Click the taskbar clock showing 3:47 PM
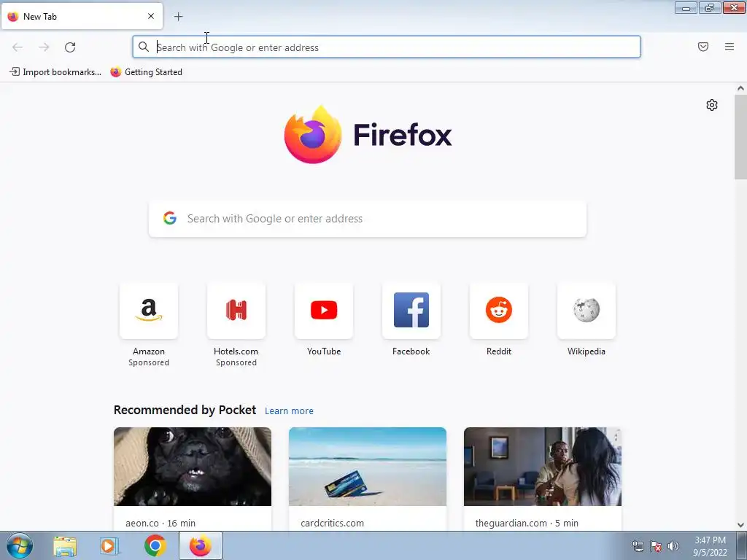 click(x=710, y=546)
